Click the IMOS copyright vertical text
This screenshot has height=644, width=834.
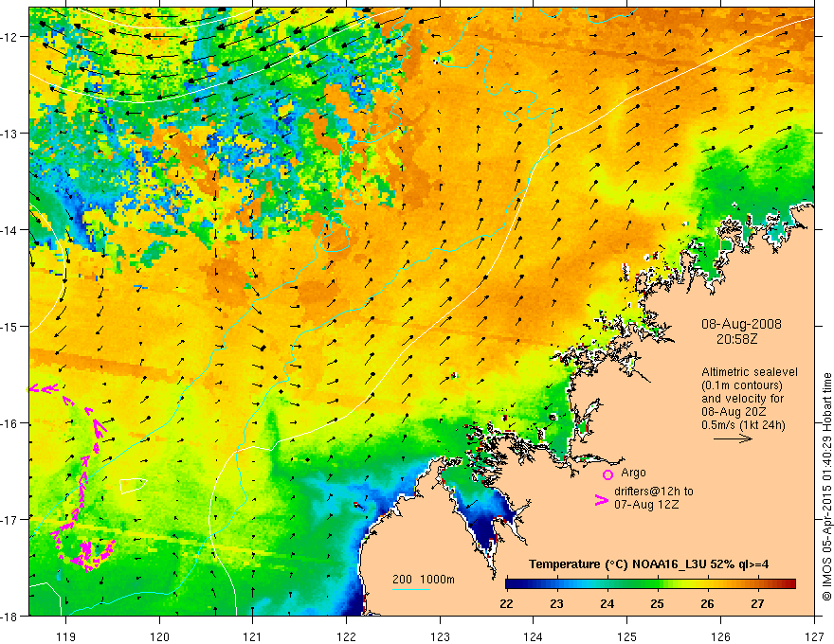[x=827, y=487]
